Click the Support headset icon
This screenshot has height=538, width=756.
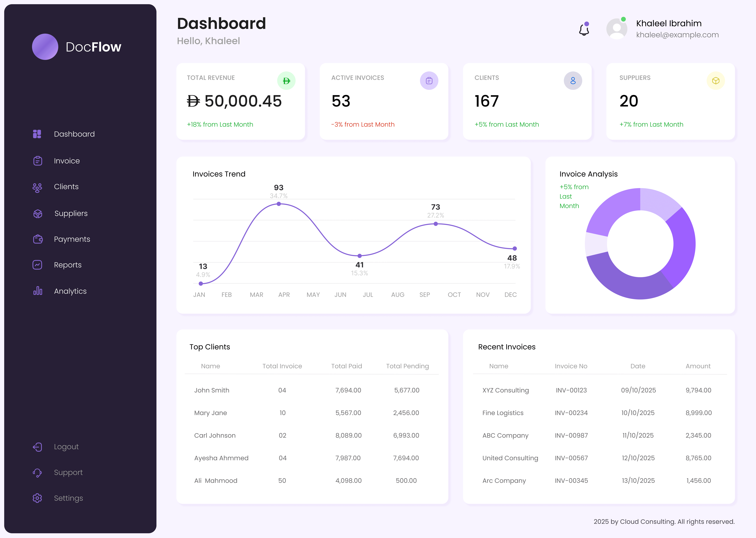click(37, 472)
